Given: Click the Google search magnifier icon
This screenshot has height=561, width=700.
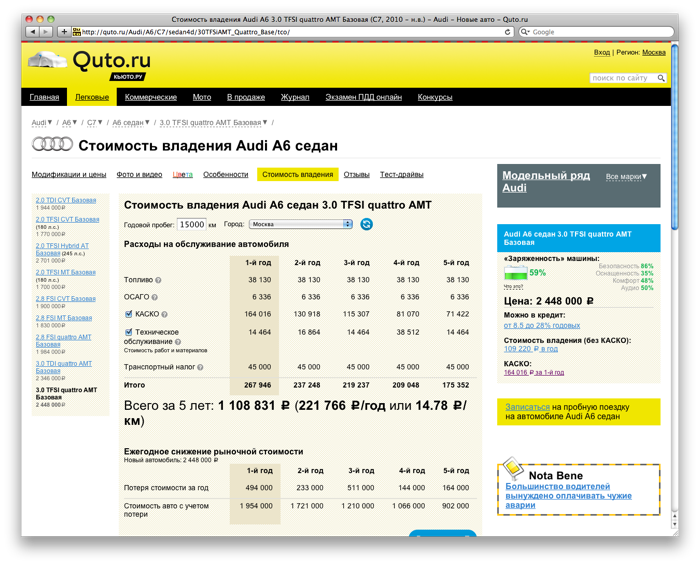Looking at the screenshot, I should (x=525, y=32).
